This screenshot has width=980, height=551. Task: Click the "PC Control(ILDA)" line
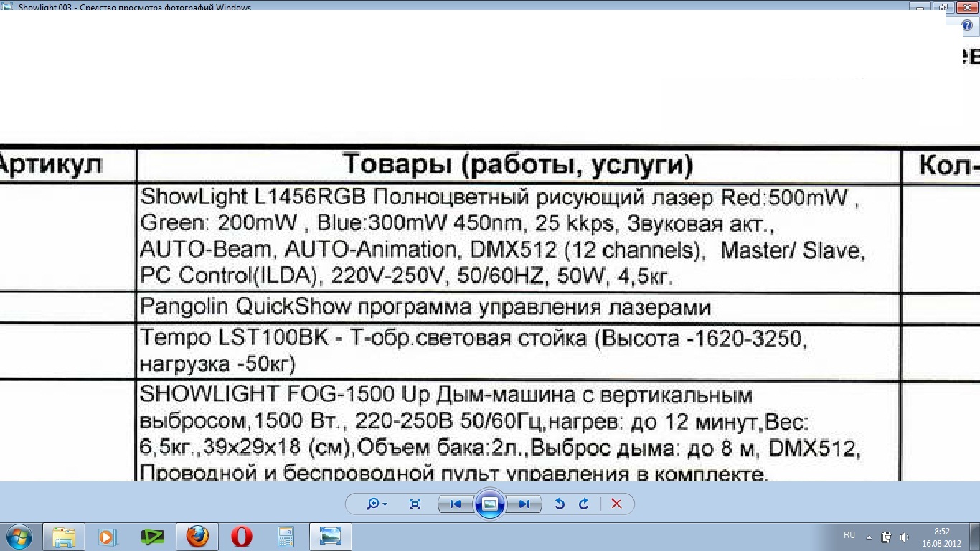point(406,276)
